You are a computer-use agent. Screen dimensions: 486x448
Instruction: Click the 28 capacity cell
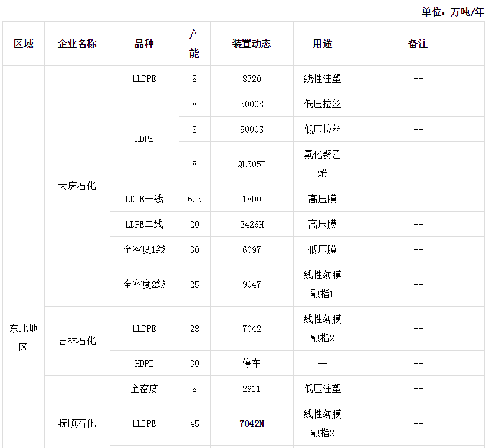click(194, 329)
